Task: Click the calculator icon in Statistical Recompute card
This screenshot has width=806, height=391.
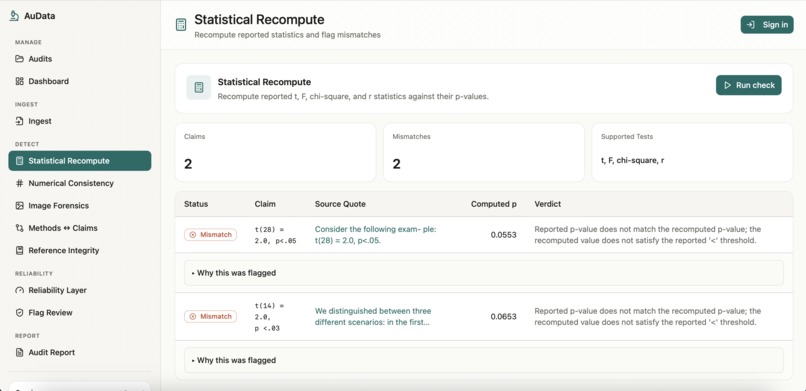Action: tap(198, 87)
